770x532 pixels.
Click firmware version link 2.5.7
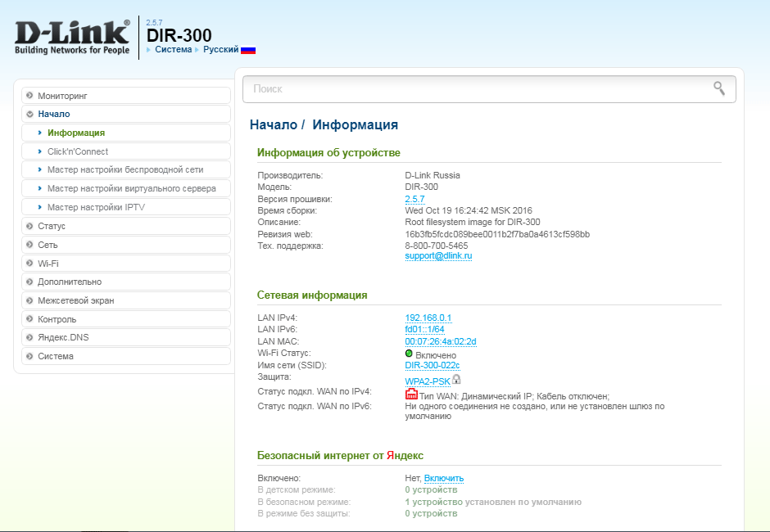[415, 199]
